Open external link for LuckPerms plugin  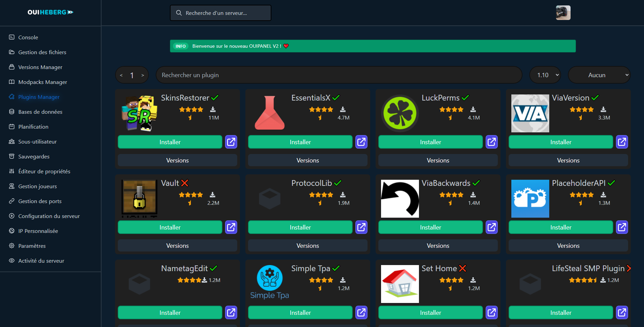(x=492, y=142)
